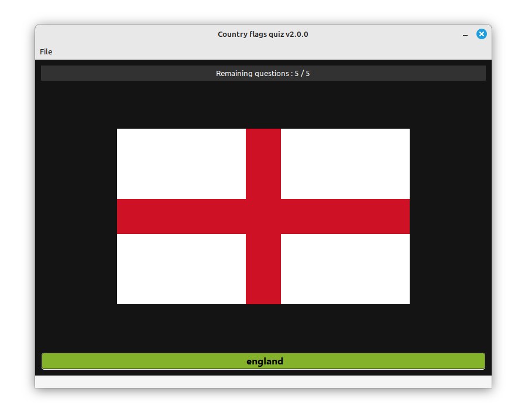Click the minimize dash icon
This screenshot has width=525, height=420.
tap(465, 34)
